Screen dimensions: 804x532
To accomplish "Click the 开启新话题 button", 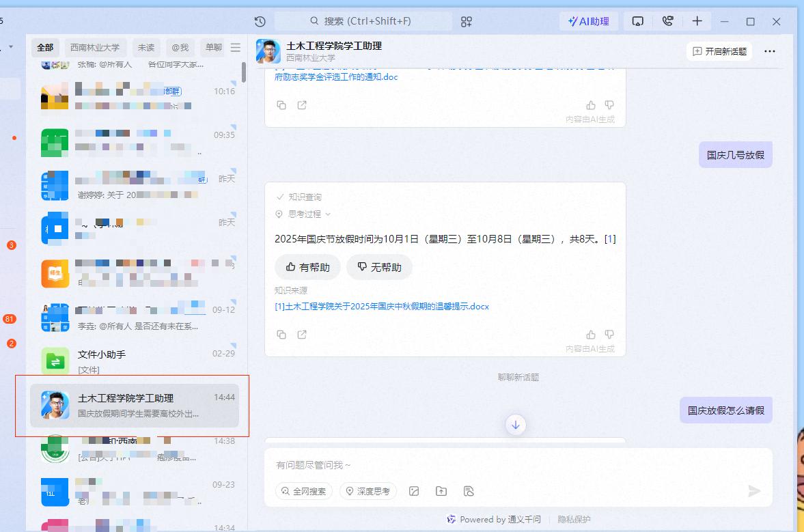I will tap(719, 51).
